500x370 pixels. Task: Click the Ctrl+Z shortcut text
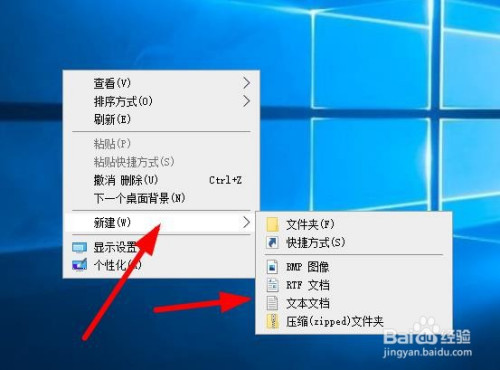225,180
